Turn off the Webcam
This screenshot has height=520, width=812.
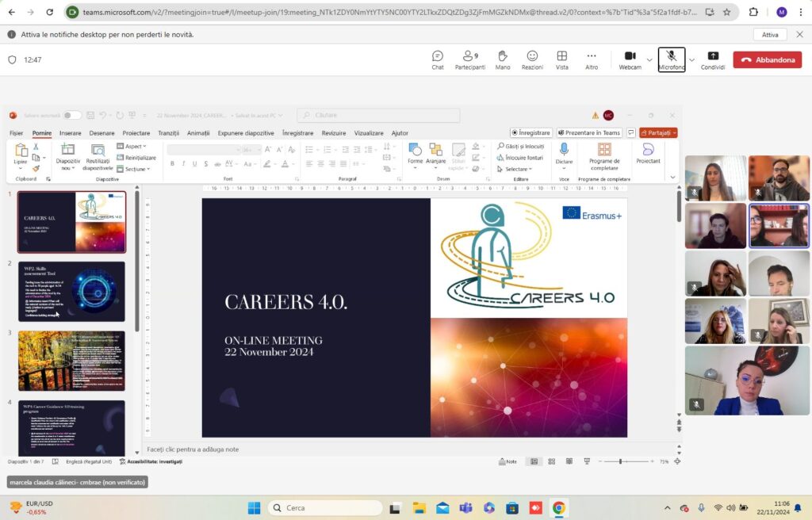tap(630, 60)
